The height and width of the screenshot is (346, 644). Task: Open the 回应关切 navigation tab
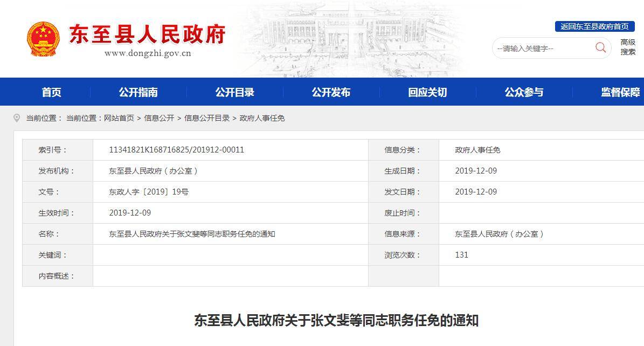click(427, 92)
